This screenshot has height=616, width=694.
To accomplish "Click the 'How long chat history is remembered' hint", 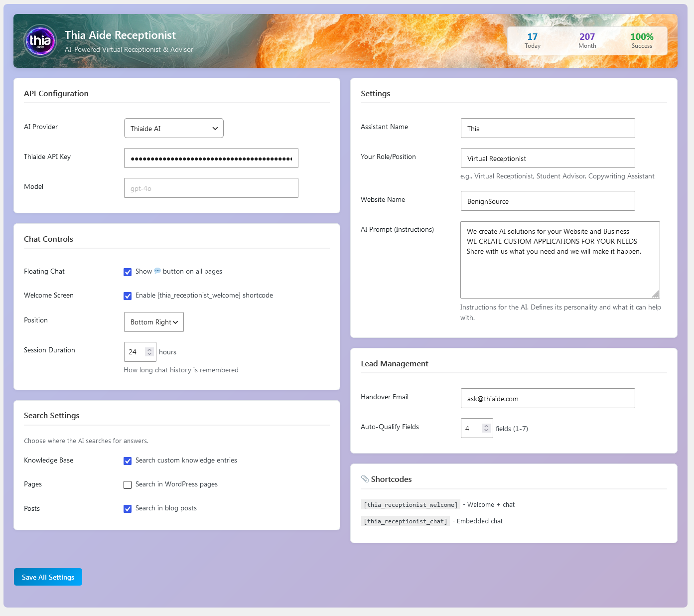I will 181,370.
